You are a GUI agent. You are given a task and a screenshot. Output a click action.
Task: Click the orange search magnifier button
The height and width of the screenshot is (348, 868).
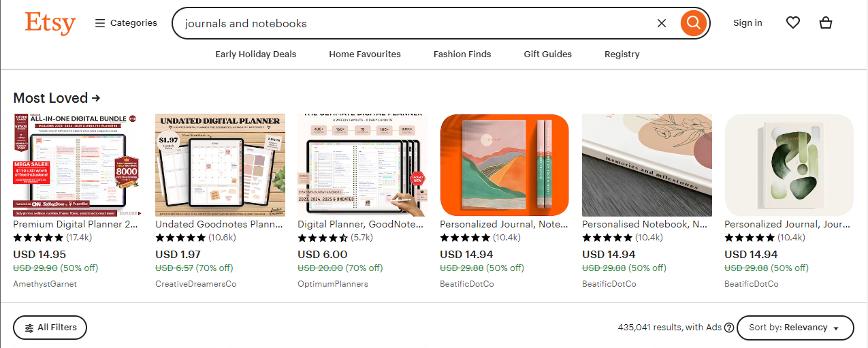(x=693, y=23)
